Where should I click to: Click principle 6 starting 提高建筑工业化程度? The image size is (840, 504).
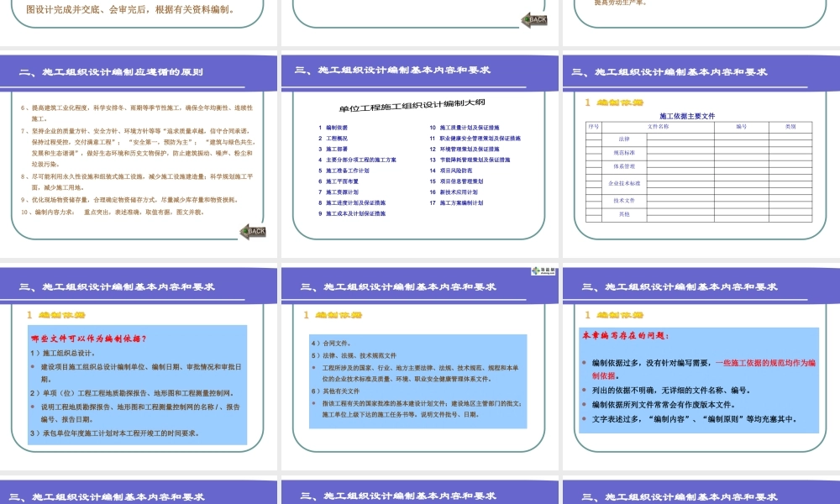point(137,113)
